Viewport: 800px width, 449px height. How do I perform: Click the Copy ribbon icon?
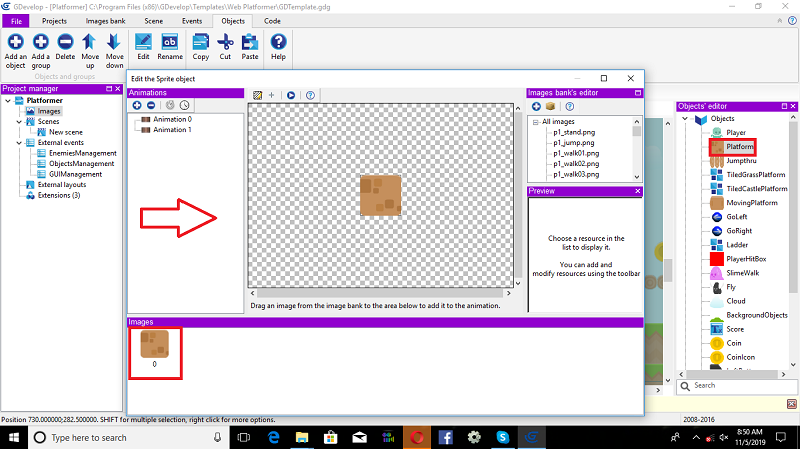coord(201,42)
